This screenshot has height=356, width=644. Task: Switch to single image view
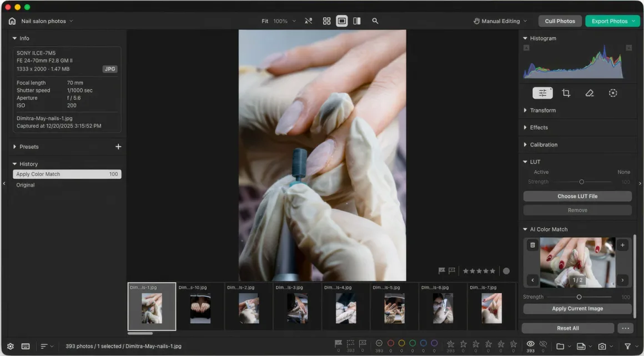[342, 21]
